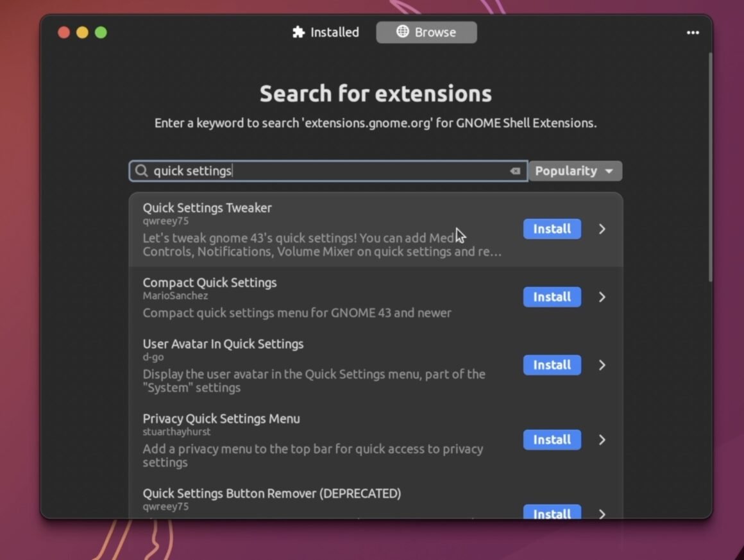Click the magnifier icon in the search bar
Screen dimensions: 744x560
pos(141,171)
